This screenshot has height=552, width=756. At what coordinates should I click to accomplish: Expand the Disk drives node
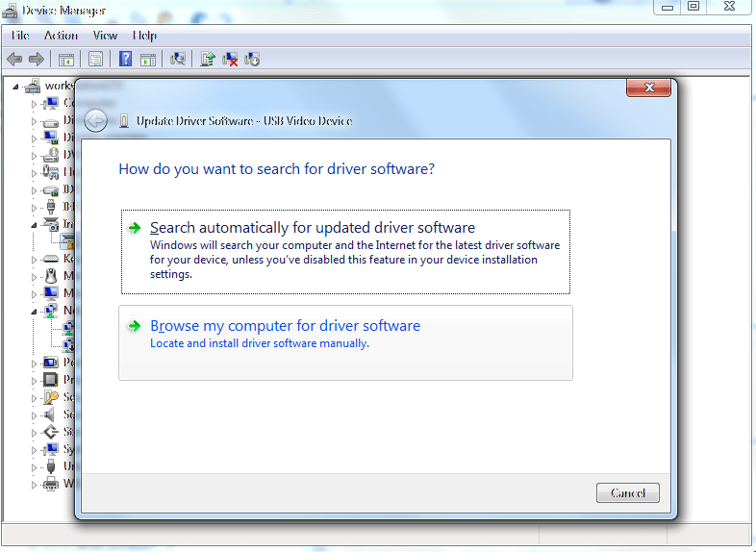34,121
